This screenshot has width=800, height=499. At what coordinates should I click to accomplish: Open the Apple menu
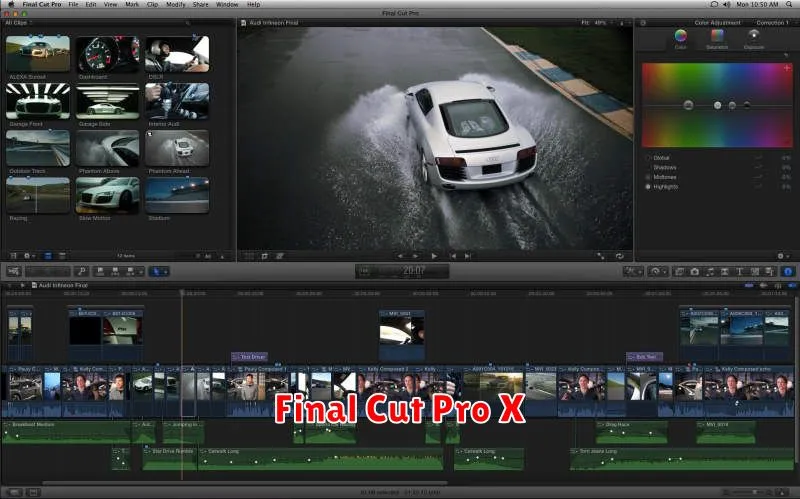tap(11, 4)
